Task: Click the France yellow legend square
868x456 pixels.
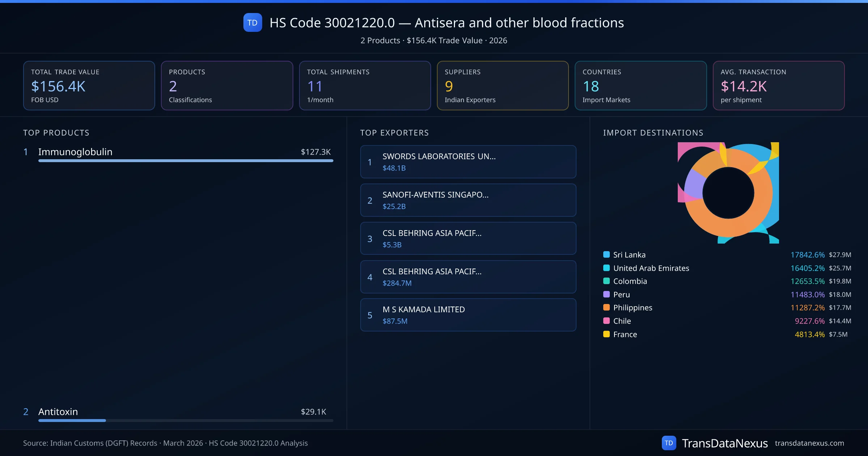Action: (x=607, y=334)
